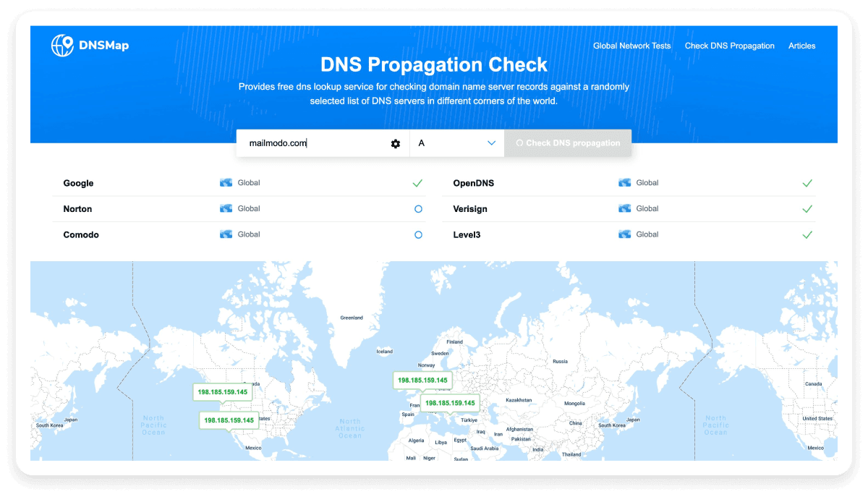Click the Check DNS propagation button
Screen dimensions: 868x497
point(568,143)
